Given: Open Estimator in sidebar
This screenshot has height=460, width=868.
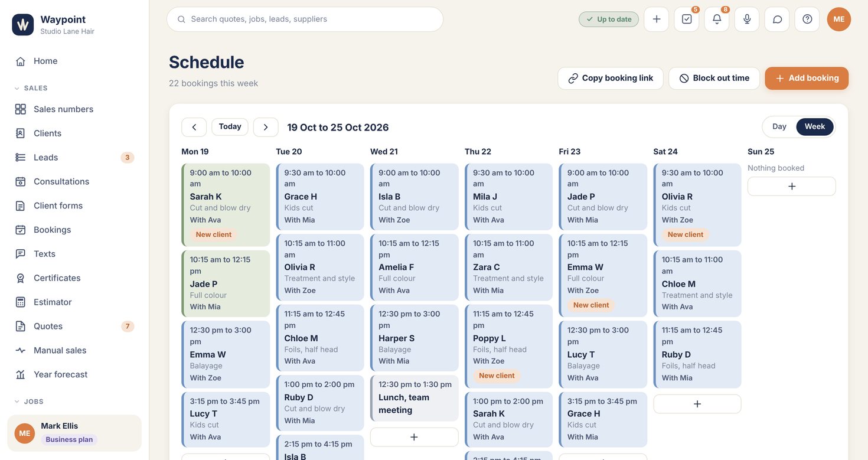Looking at the screenshot, I should coord(74,302).
